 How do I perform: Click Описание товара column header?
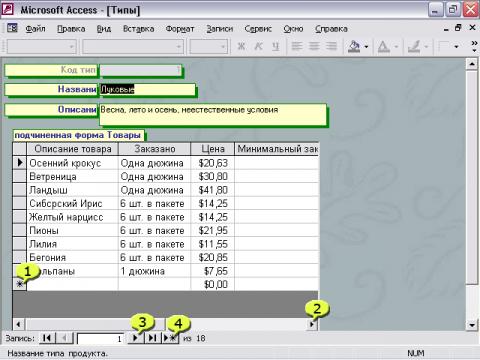click(x=72, y=149)
